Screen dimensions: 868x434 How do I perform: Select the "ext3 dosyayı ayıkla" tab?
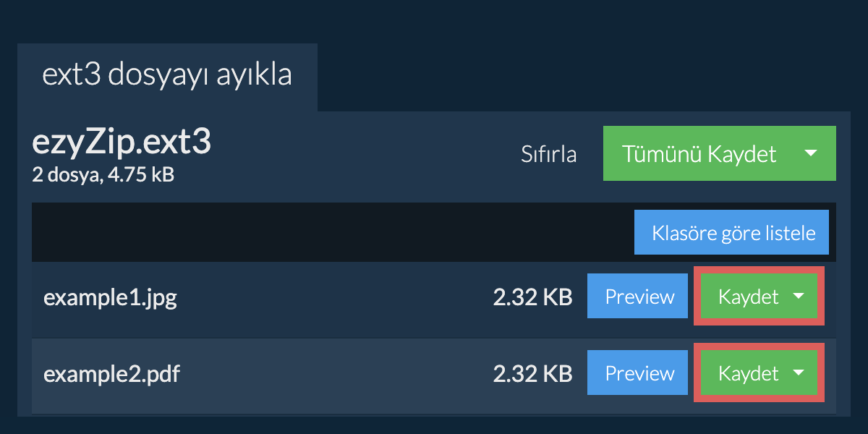point(167,76)
